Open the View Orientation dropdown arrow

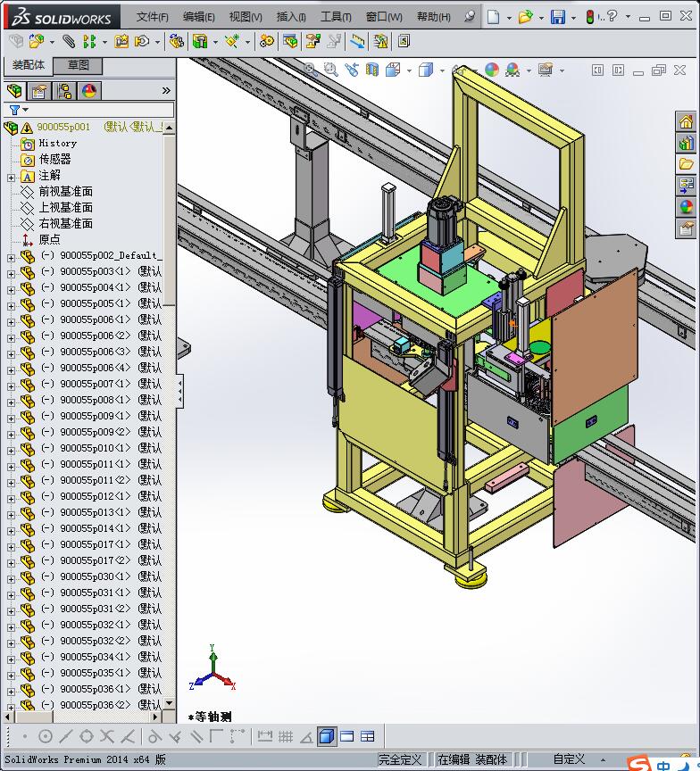click(x=409, y=71)
